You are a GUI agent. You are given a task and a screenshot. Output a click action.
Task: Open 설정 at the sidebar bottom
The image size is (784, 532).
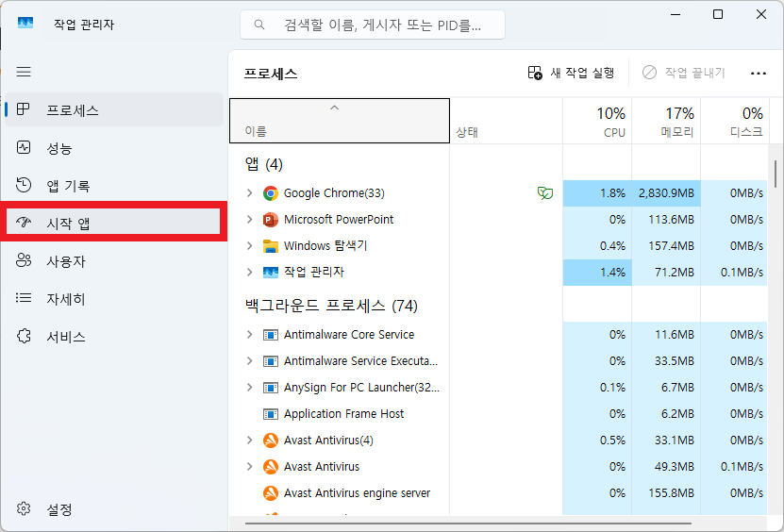click(x=114, y=509)
